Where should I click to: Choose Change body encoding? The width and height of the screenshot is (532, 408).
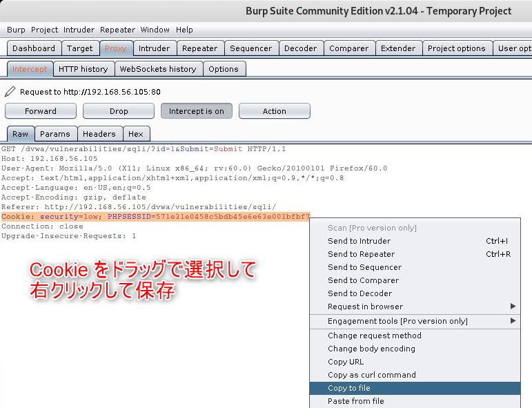click(415, 349)
